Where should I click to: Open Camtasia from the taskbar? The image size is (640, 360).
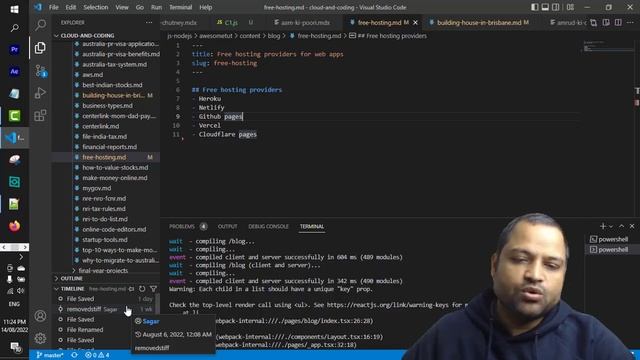pos(14,116)
